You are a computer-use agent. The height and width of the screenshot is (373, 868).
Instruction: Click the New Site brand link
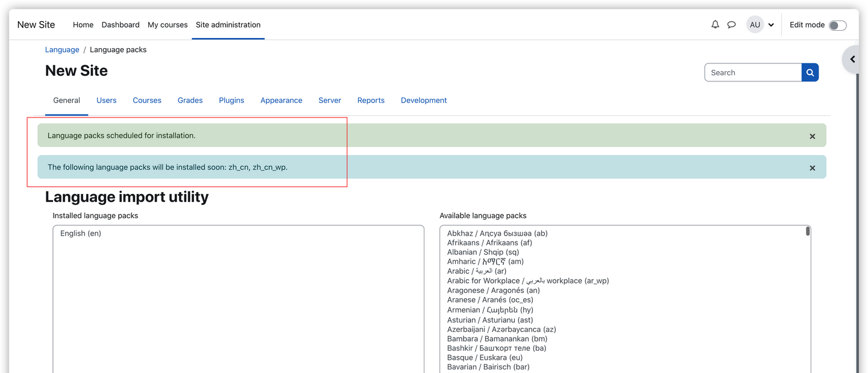(36, 25)
